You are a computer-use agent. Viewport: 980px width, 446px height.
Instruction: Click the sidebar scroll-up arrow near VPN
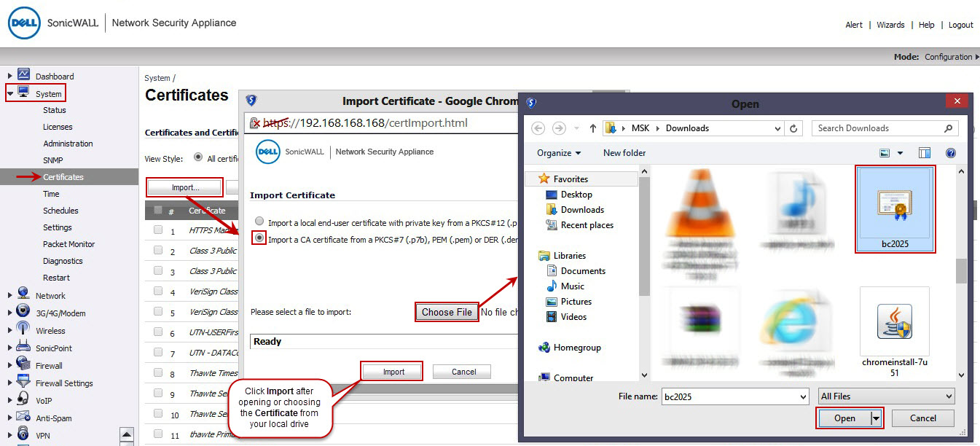pyautogui.click(x=127, y=434)
